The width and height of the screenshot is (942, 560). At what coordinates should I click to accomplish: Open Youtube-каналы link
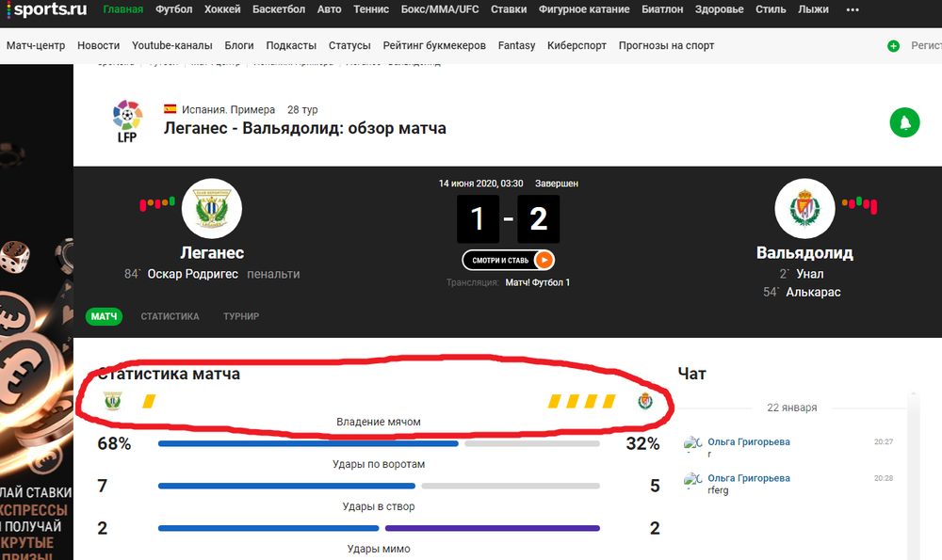(x=171, y=45)
